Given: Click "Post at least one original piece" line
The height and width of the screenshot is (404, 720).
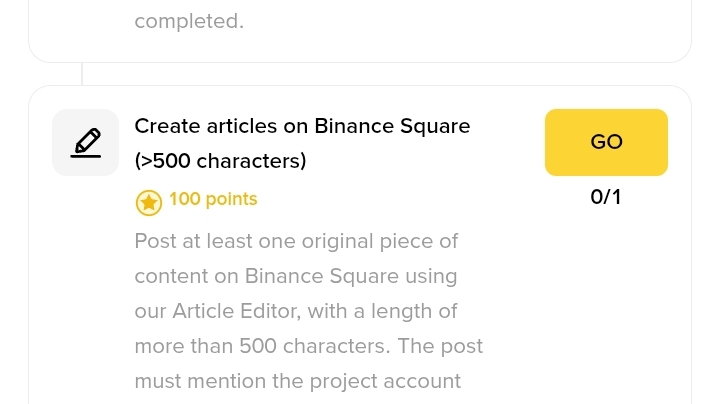Looking at the screenshot, I should tap(296, 242).
